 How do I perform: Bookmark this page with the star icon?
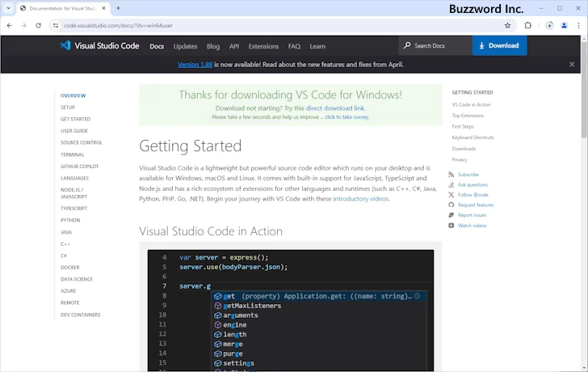click(507, 26)
